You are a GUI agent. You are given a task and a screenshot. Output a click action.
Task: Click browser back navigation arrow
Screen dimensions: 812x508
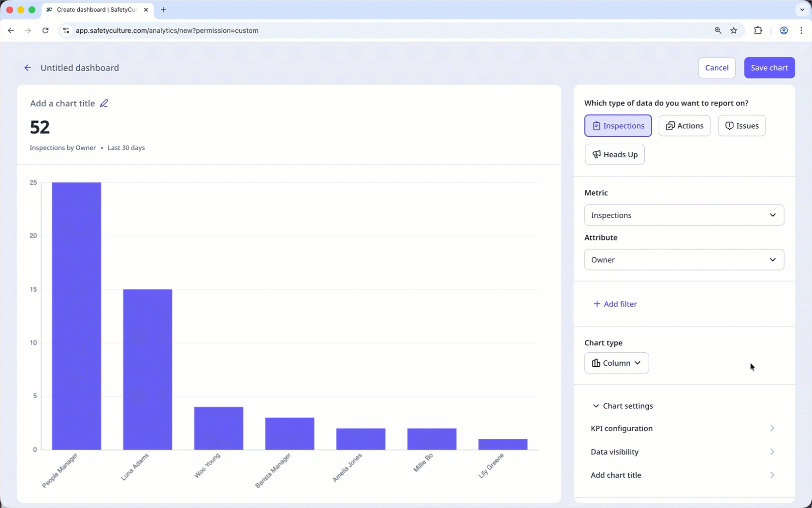pos(11,30)
